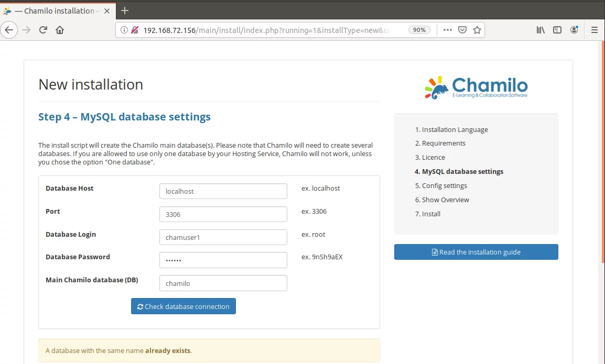This screenshot has height=364, width=605.
Task: Edit the Main Chamilo database name field
Action: (223, 283)
